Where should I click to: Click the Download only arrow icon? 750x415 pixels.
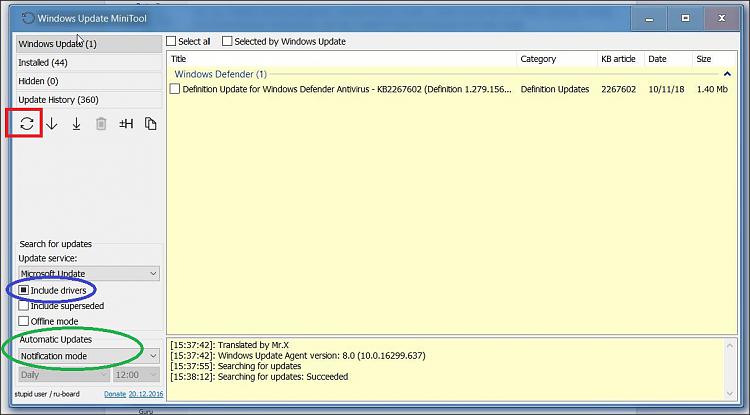pos(52,124)
